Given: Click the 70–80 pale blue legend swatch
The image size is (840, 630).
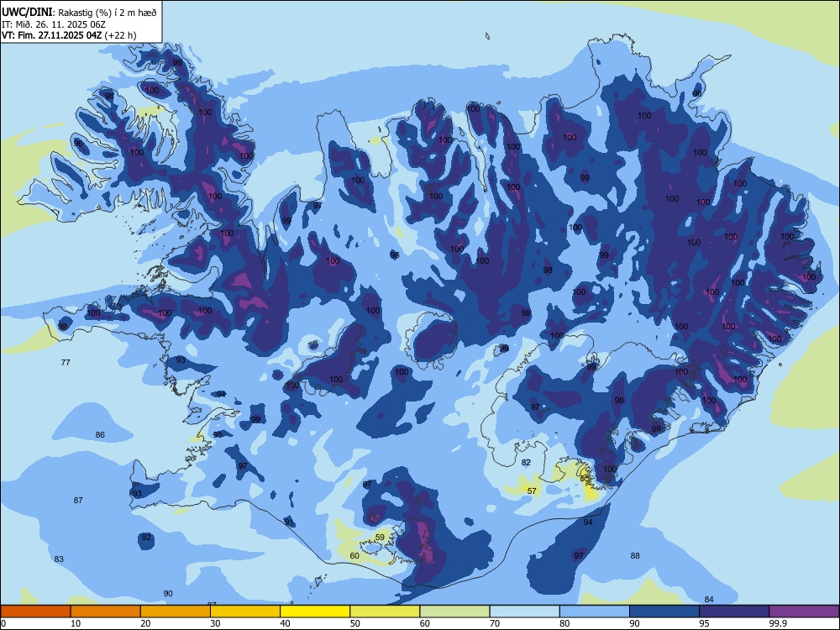Looking at the screenshot, I should (524, 612).
